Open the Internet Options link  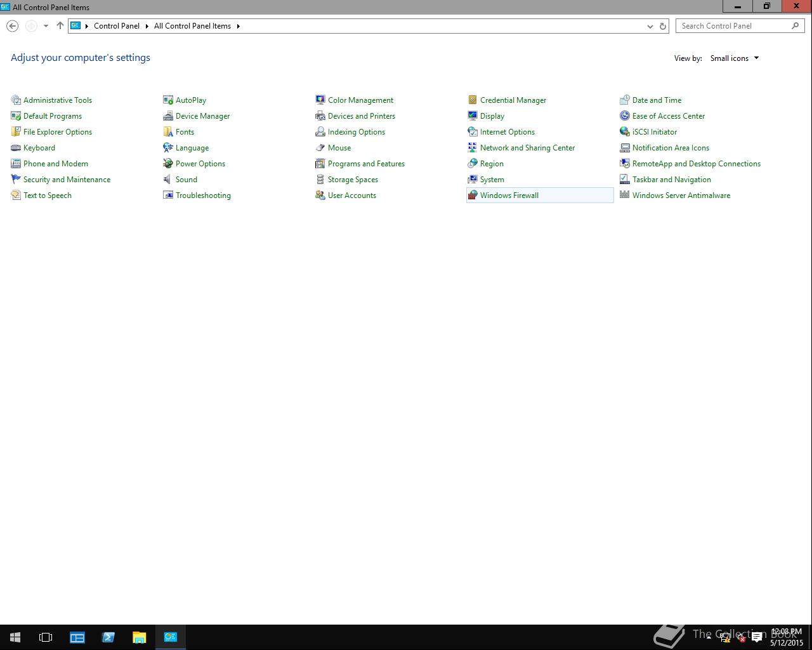tap(507, 132)
